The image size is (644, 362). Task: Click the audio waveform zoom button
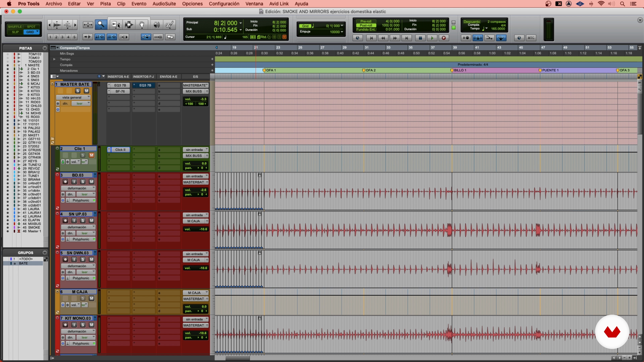57,25
